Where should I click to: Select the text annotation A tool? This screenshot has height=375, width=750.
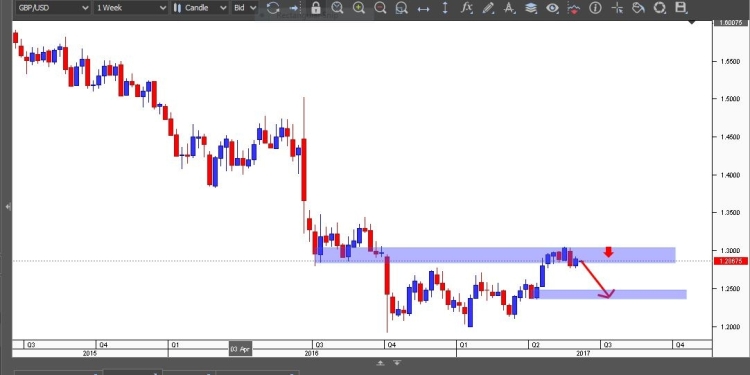pyautogui.click(x=509, y=8)
